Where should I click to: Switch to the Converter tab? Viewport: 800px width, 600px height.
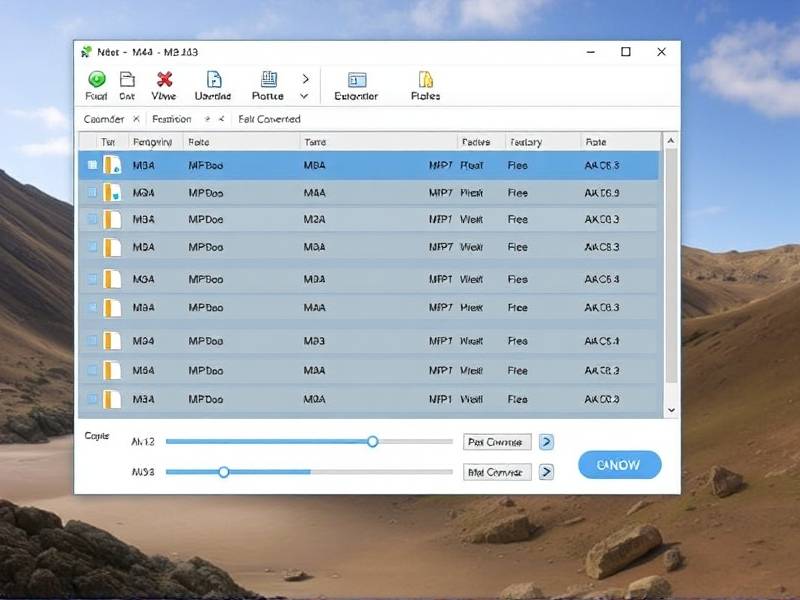[x=103, y=119]
